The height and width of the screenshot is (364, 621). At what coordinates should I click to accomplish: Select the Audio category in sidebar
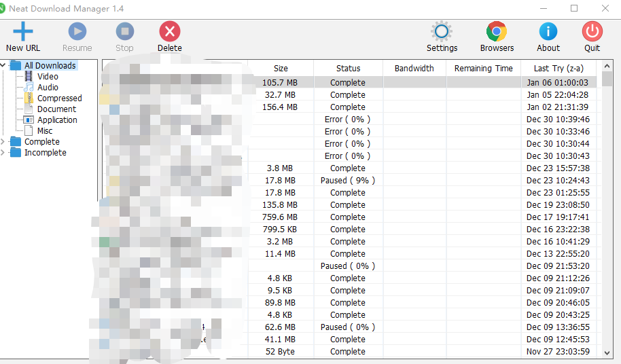coord(48,88)
